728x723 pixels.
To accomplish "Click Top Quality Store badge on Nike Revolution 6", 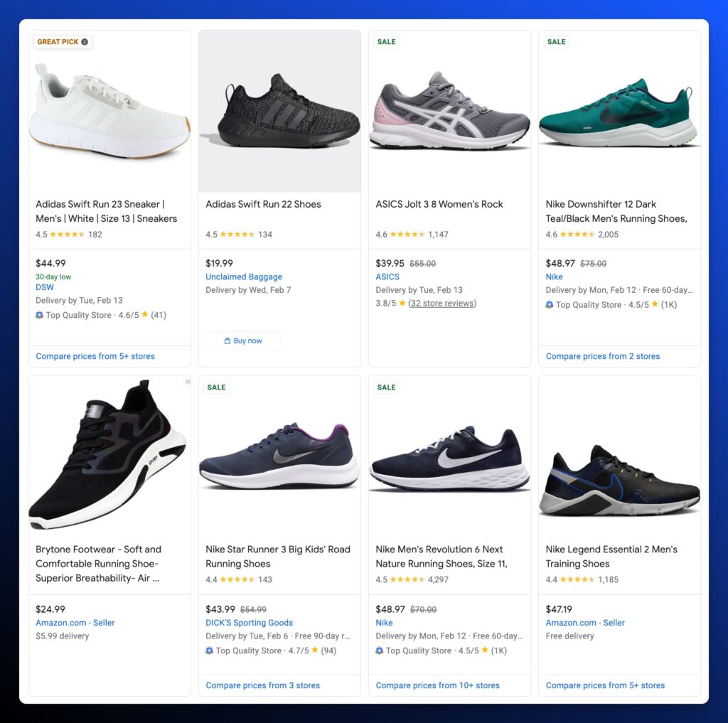I will 380,650.
